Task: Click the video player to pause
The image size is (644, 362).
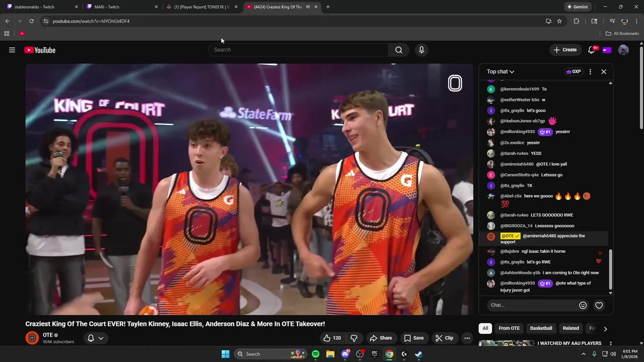Action: (250, 189)
